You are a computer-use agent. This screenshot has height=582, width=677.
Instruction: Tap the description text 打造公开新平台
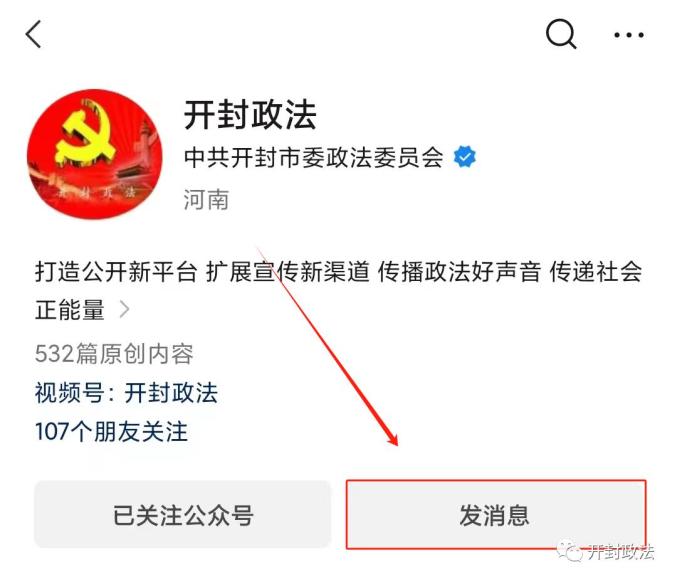coord(116,272)
